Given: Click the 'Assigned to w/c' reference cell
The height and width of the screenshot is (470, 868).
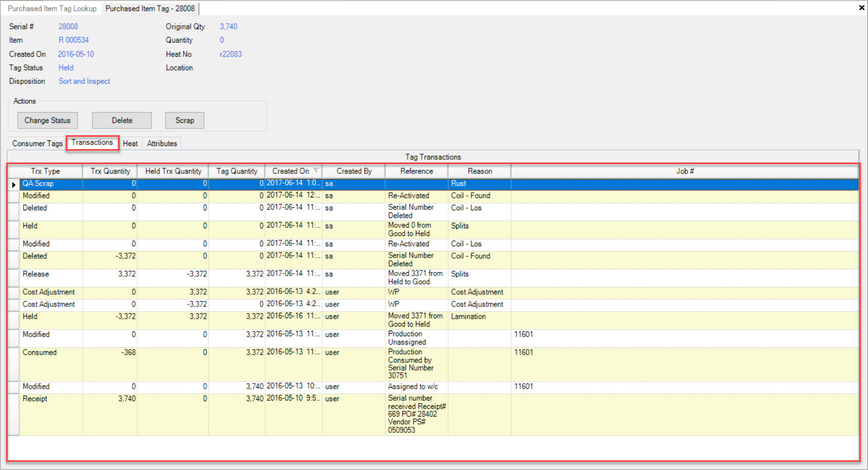Looking at the screenshot, I should [417, 387].
